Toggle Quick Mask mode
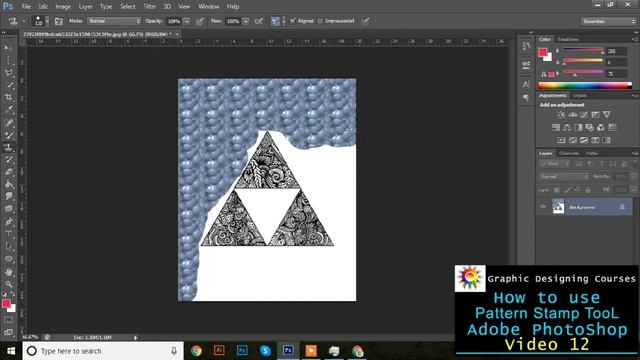Viewport: 640px width, 360px height. [x=9, y=320]
